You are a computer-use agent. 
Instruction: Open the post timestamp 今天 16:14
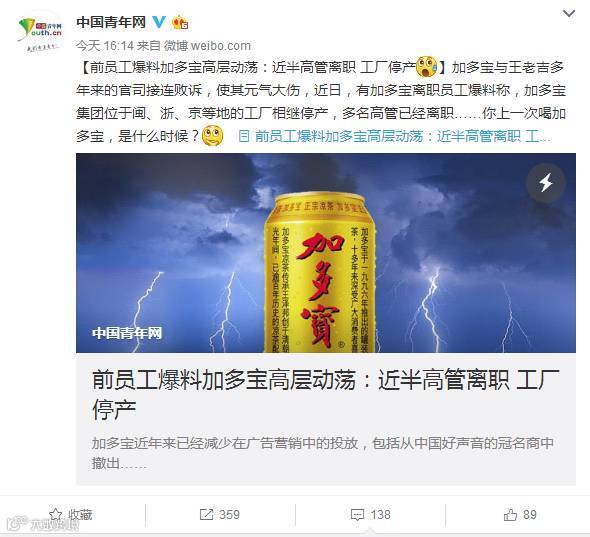105,46
